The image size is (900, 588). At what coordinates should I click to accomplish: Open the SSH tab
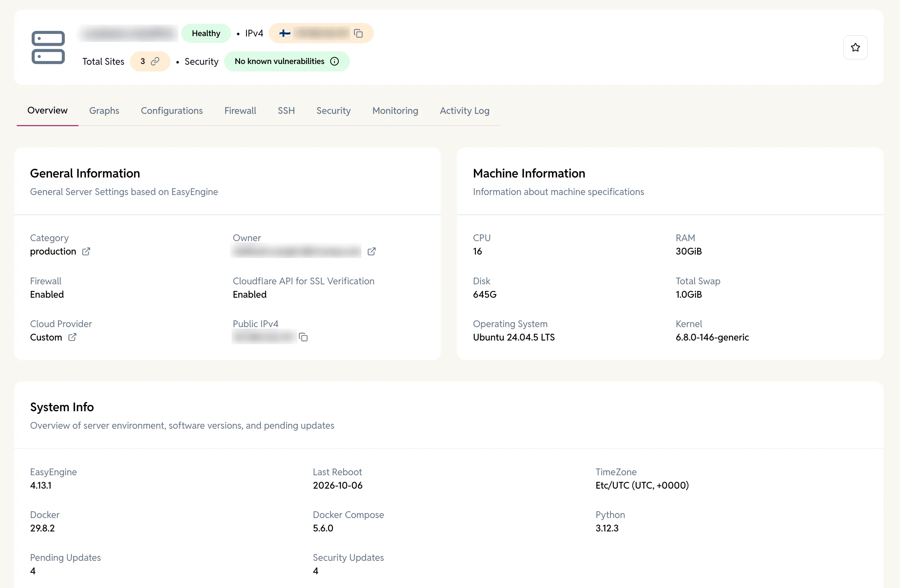286,111
